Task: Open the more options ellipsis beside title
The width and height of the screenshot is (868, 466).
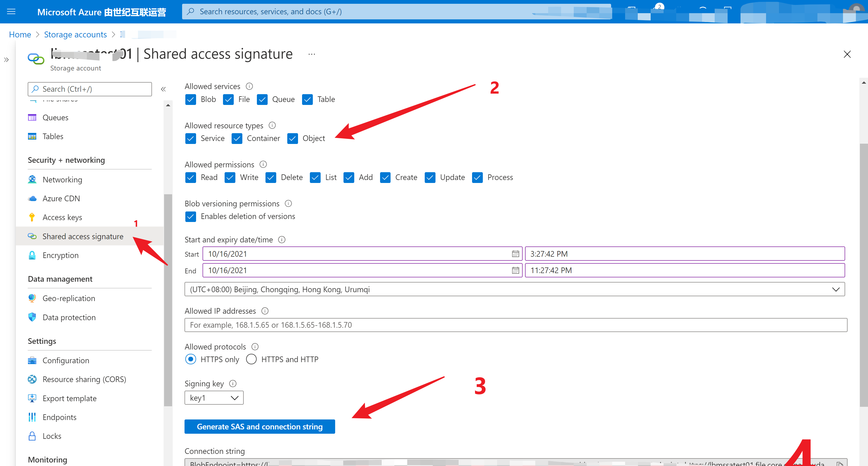Action: [312, 54]
